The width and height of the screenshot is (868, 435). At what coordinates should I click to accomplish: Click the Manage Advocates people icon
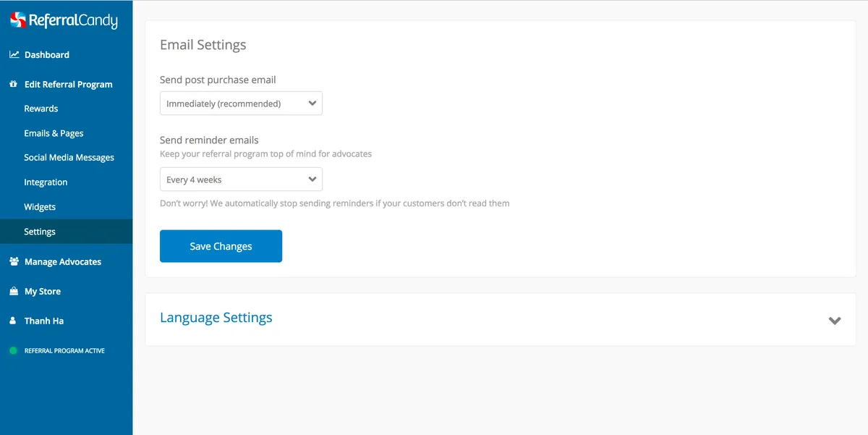[14, 262]
